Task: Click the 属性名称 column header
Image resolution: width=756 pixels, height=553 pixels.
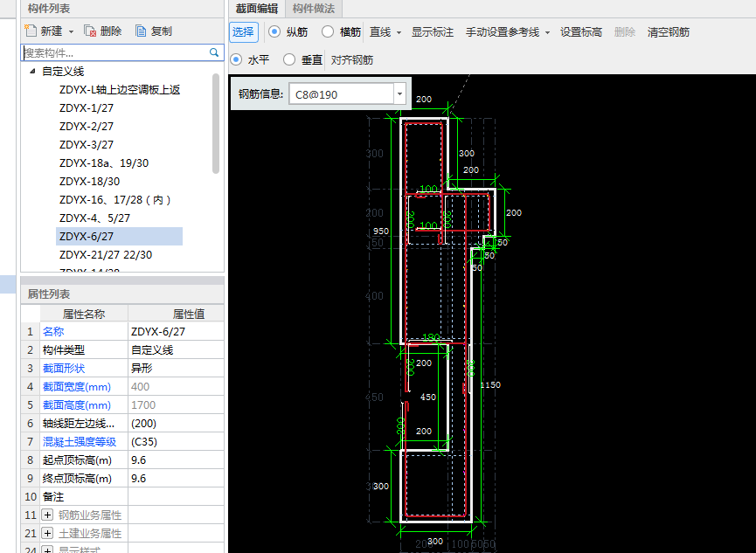Action: pyautogui.click(x=84, y=314)
